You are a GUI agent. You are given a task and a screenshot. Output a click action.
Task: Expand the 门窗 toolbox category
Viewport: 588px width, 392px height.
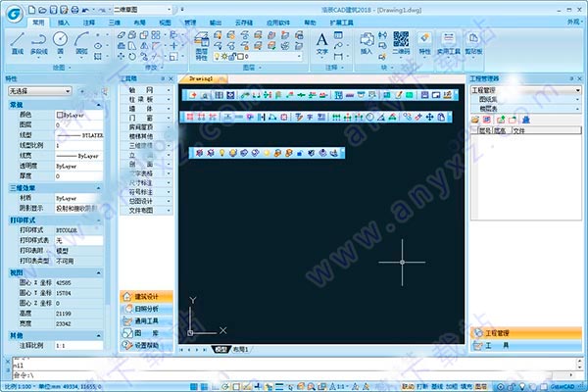click(146, 119)
